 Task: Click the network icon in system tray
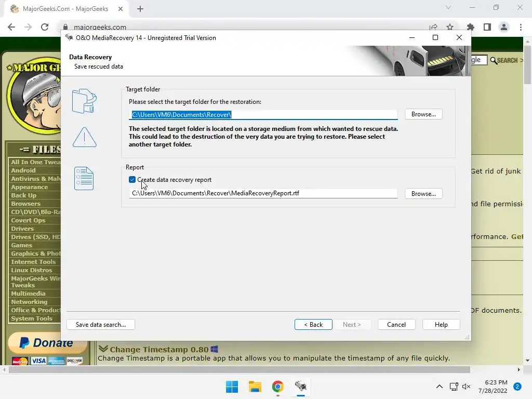[x=454, y=387]
